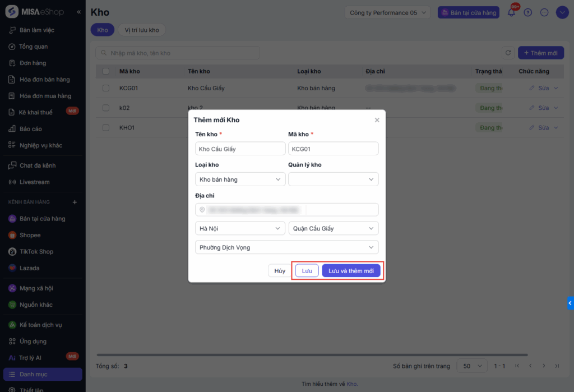Click the Tên kho input field
574x392 pixels.
(240, 149)
